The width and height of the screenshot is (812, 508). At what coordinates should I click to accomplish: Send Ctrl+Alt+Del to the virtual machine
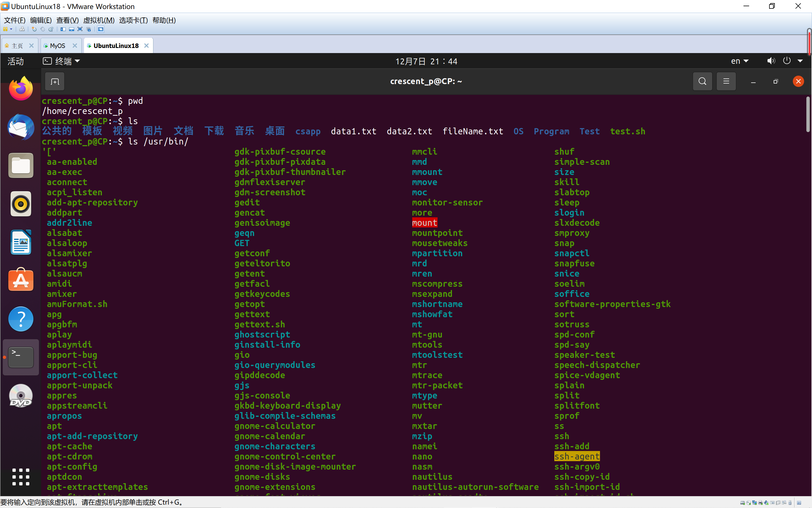(22, 29)
